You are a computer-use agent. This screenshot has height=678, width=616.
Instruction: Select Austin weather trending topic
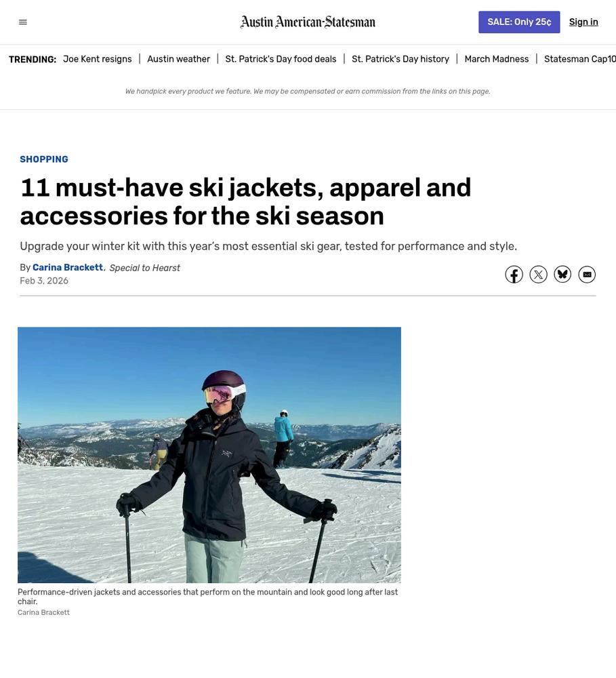[x=178, y=59]
